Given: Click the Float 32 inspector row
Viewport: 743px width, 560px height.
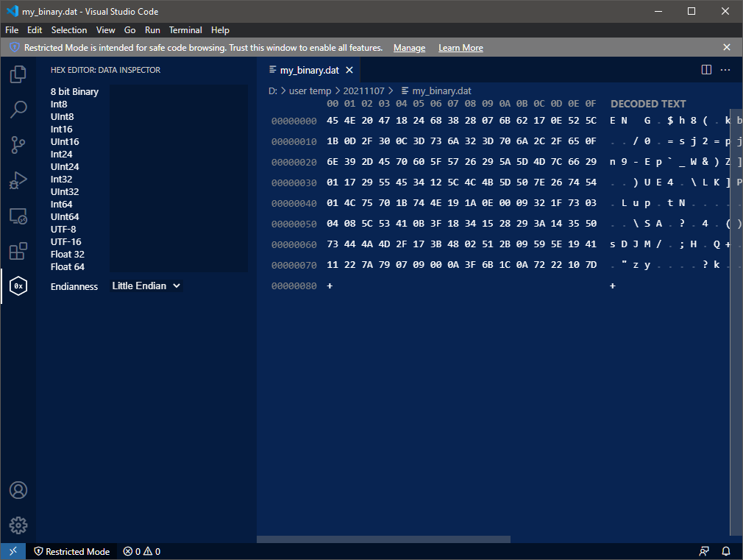Looking at the screenshot, I should coord(149,254).
